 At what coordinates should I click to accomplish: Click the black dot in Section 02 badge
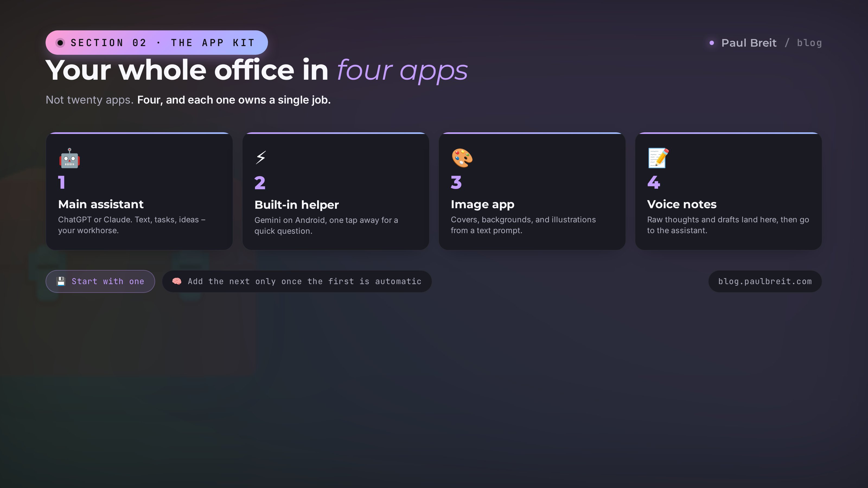[x=60, y=43]
